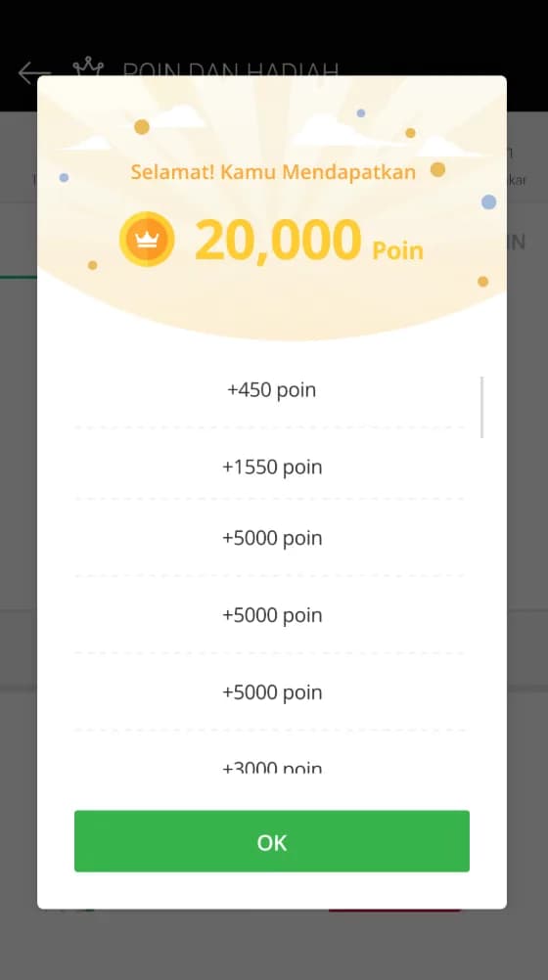This screenshot has height=980, width=548.
Task: Select the first +5000 poin entry
Action: (271, 538)
